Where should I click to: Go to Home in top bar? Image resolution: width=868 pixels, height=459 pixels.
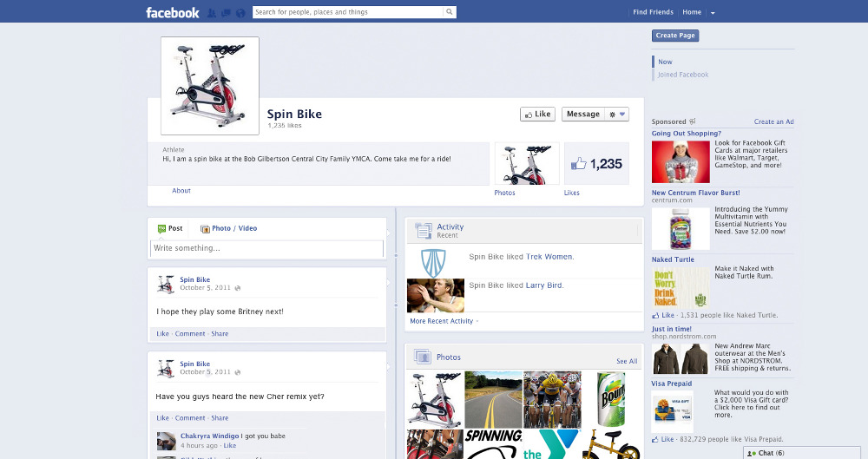tap(692, 11)
